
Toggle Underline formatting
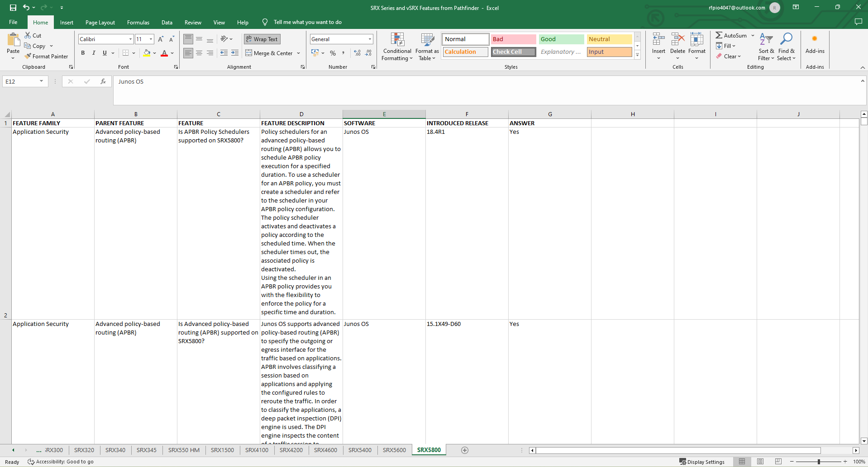[x=105, y=53]
